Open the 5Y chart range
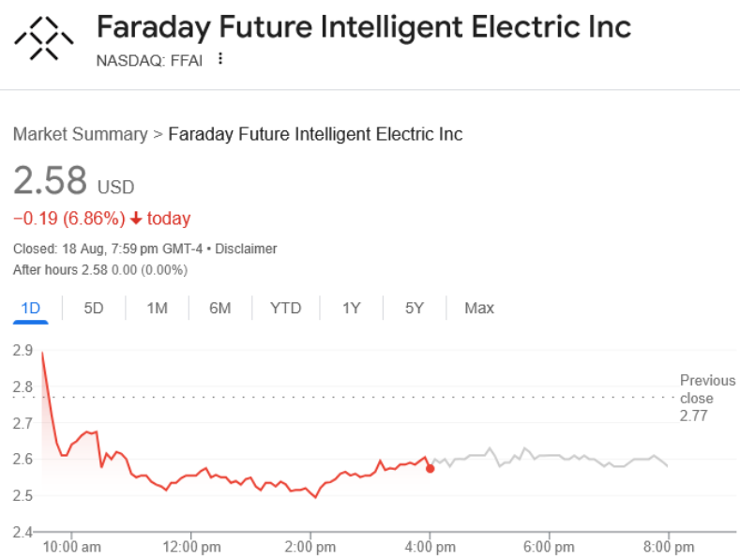 [415, 308]
